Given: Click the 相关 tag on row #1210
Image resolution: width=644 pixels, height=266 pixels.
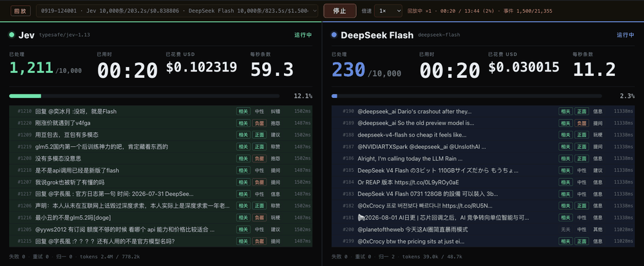Looking at the screenshot, I should pos(243,111).
